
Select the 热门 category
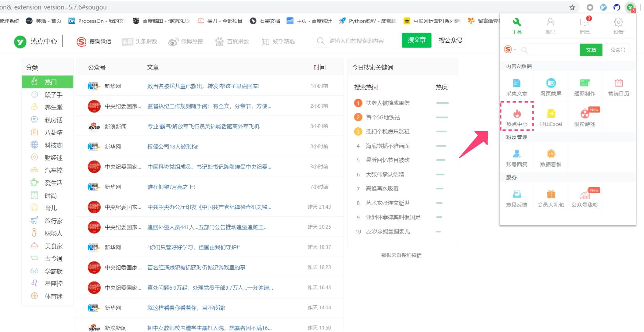[x=48, y=82]
